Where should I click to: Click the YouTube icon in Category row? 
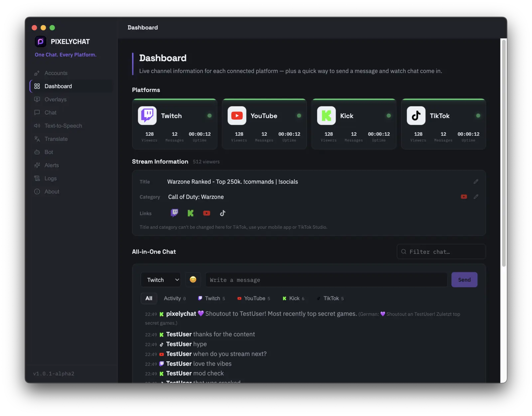(464, 197)
